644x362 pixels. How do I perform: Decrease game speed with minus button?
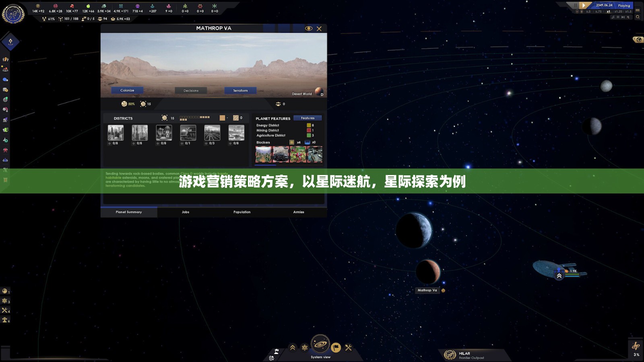coord(577,12)
